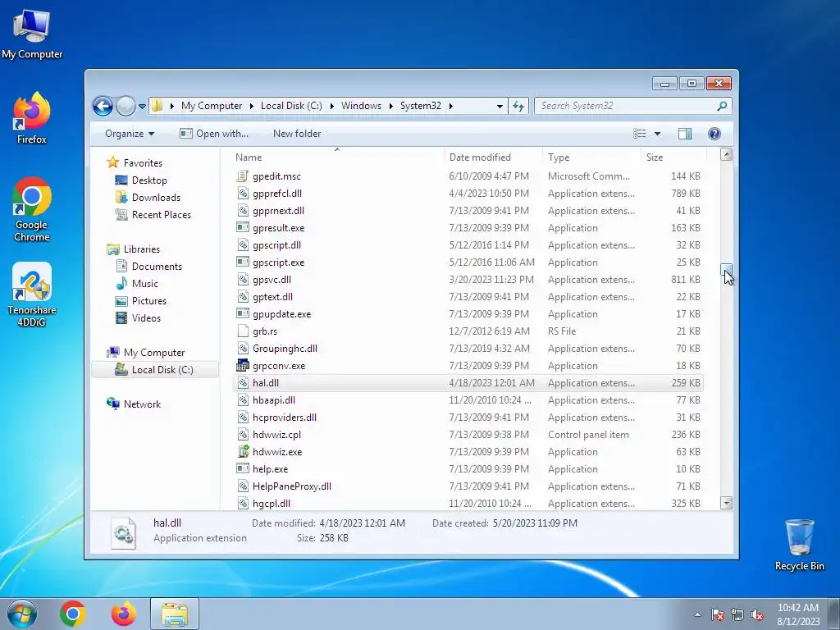
Task: Click the forward navigation arrow button
Action: tap(126, 106)
